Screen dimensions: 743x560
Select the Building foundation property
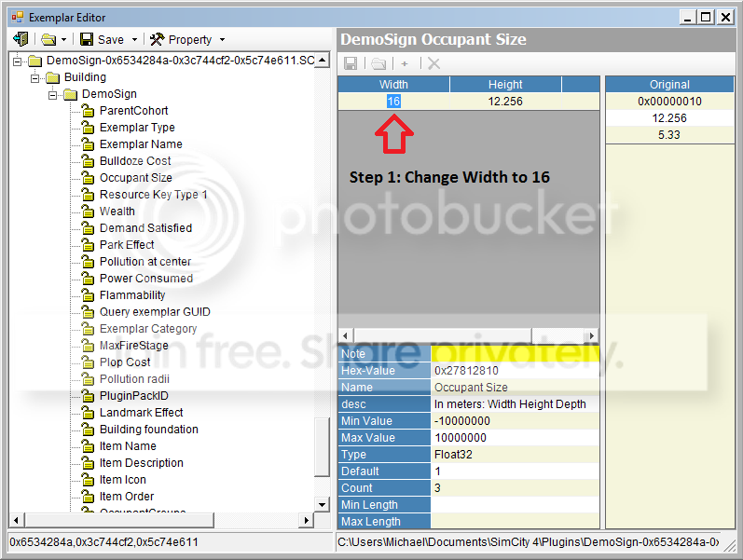tap(149, 430)
